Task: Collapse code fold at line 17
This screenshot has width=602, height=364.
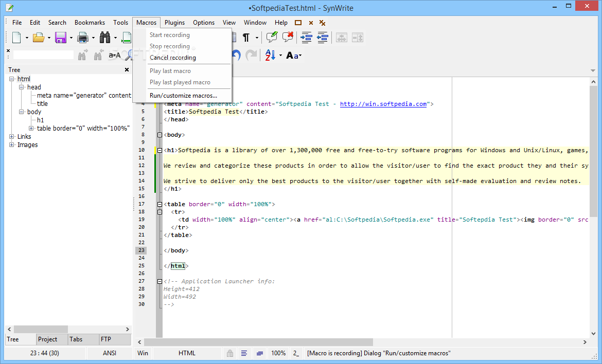Action: click(160, 205)
